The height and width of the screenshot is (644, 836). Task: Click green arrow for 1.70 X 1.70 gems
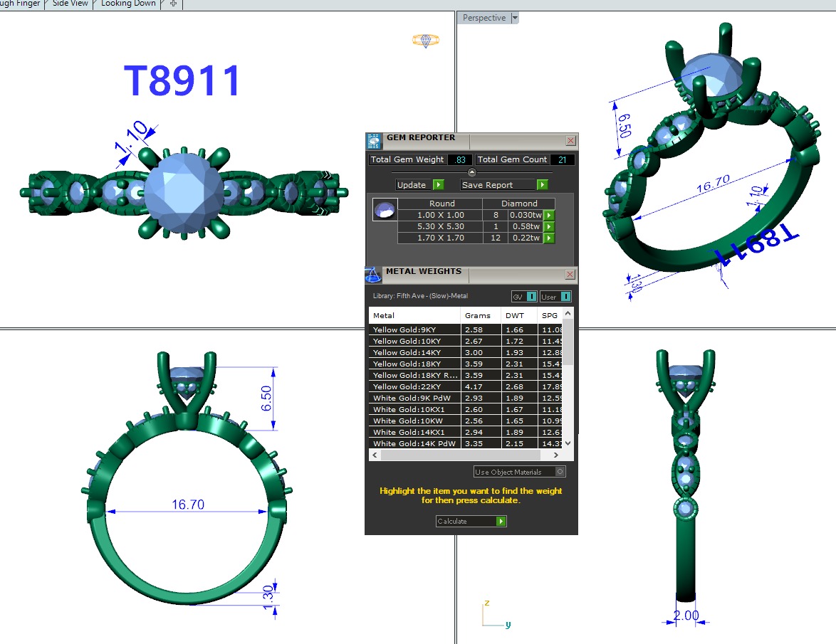(549, 238)
